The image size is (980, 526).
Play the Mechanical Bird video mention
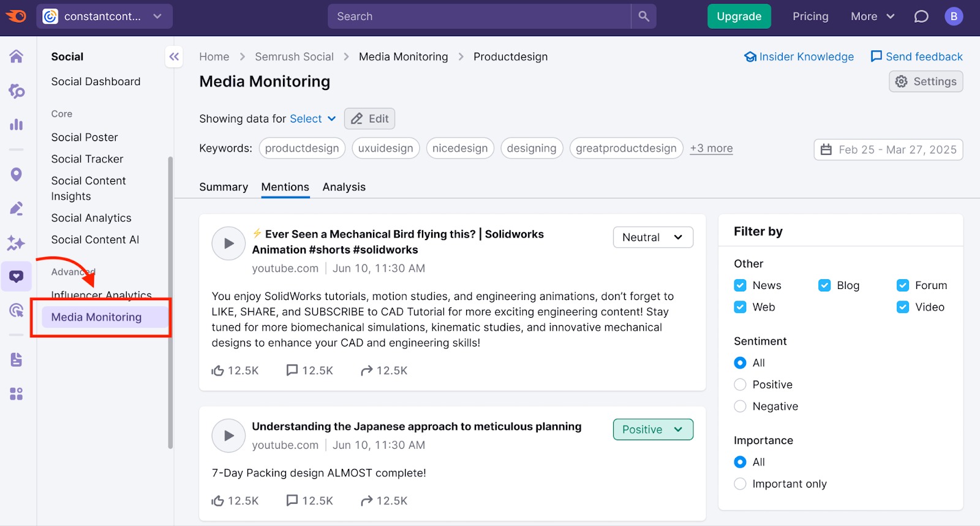tap(228, 244)
